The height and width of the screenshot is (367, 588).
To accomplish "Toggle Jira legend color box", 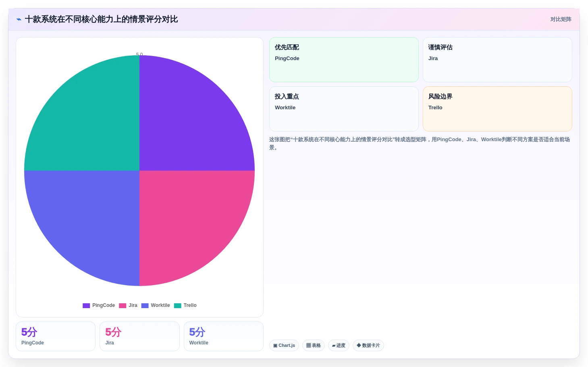I will pyautogui.click(x=123, y=306).
